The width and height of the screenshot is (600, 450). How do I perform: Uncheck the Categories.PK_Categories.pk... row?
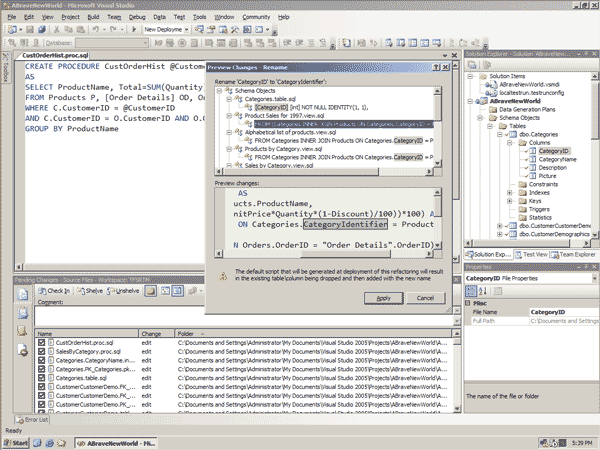point(41,369)
